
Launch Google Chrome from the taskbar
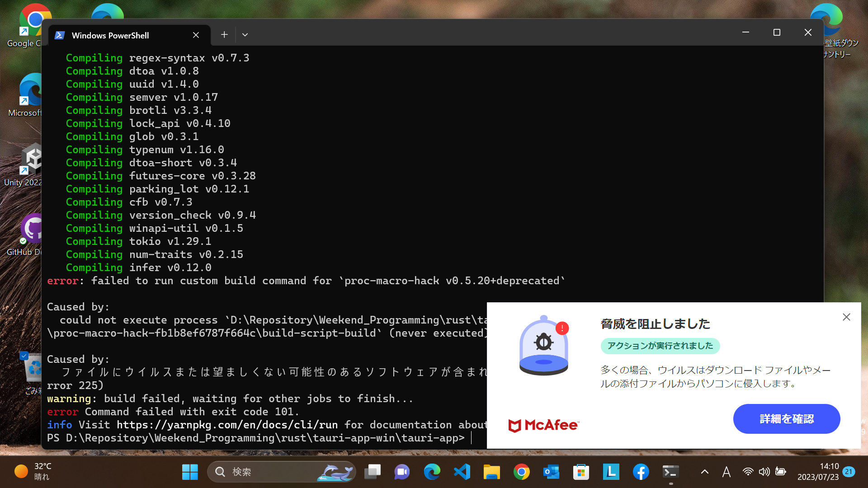tap(521, 472)
